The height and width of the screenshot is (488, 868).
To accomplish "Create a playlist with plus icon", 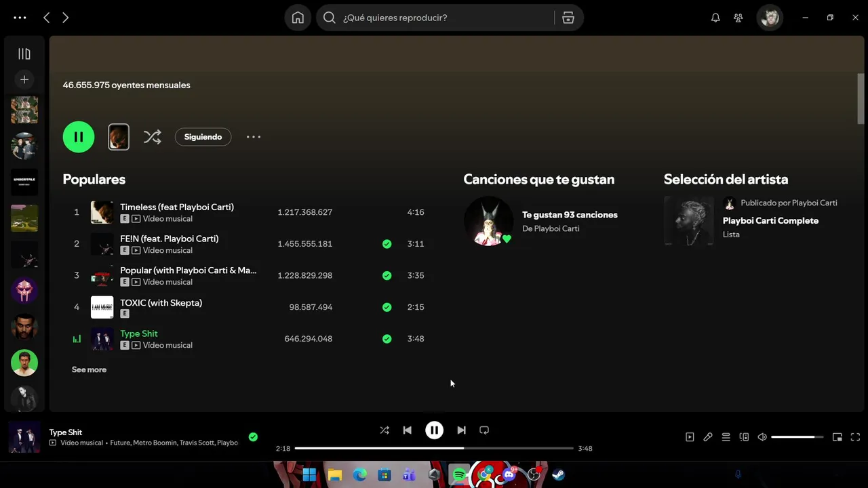I will click(x=24, y=79).
